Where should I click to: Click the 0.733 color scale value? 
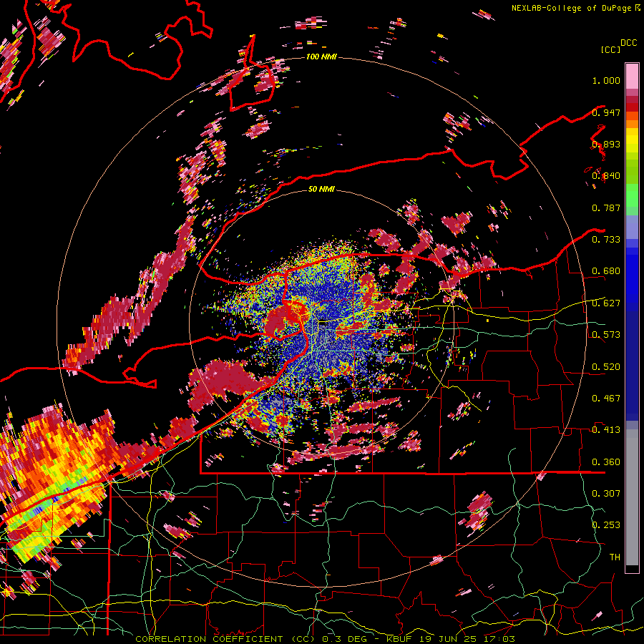(x=606, y=240)
